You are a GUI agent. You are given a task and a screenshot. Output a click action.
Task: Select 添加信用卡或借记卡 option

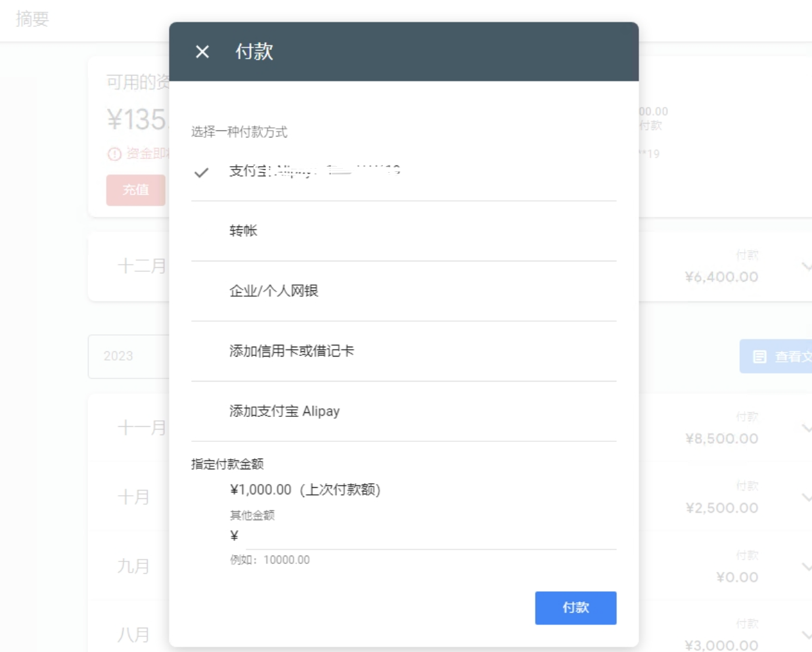coord(403,351)
